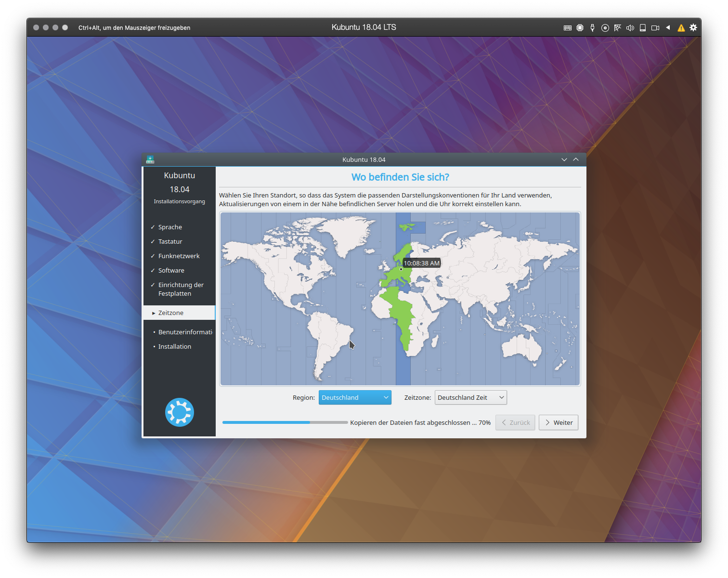This screenshot has height=578, width=728.
Task: Click the camera video icon
Action: (x=655, y=28)
